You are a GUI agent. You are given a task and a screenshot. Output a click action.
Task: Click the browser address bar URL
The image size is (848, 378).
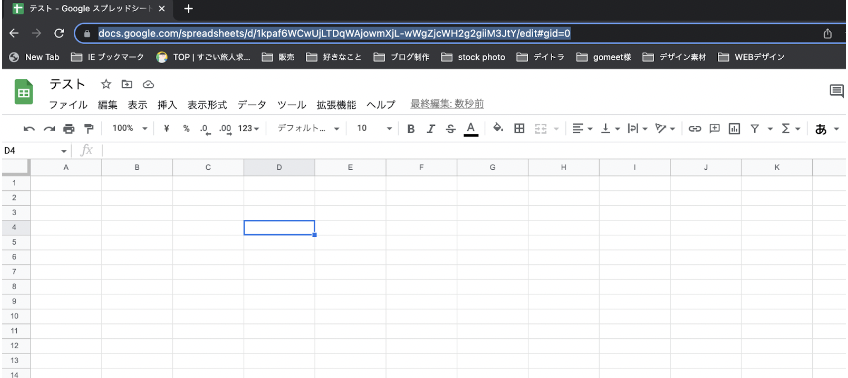pos(334,34)
